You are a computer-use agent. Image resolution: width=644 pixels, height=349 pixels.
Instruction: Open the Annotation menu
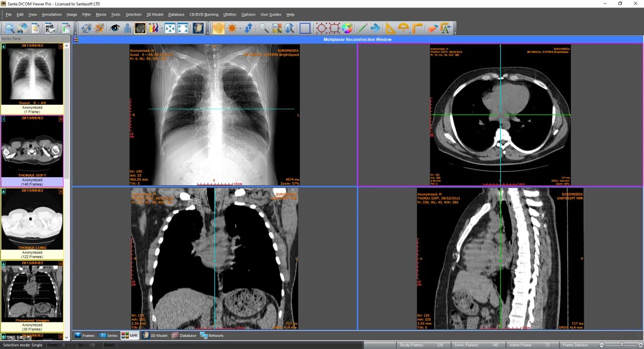click(52, 15)
